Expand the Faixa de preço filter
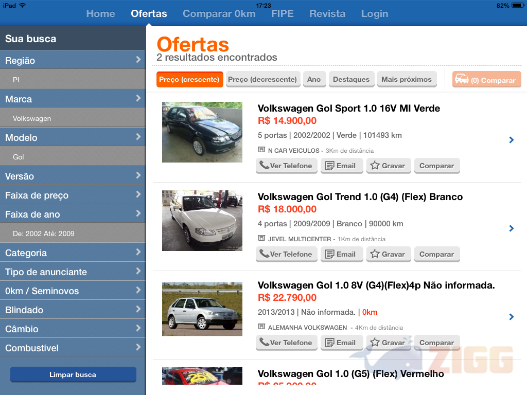The height and width of the screenshot is (395, 527). point(73,195)
